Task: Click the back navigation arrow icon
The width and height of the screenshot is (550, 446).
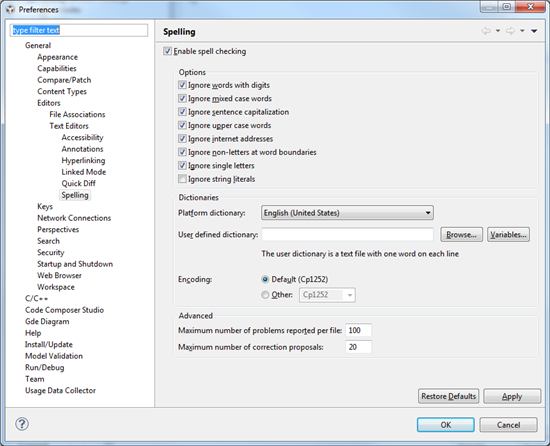Action: click(x=486, y=31)
